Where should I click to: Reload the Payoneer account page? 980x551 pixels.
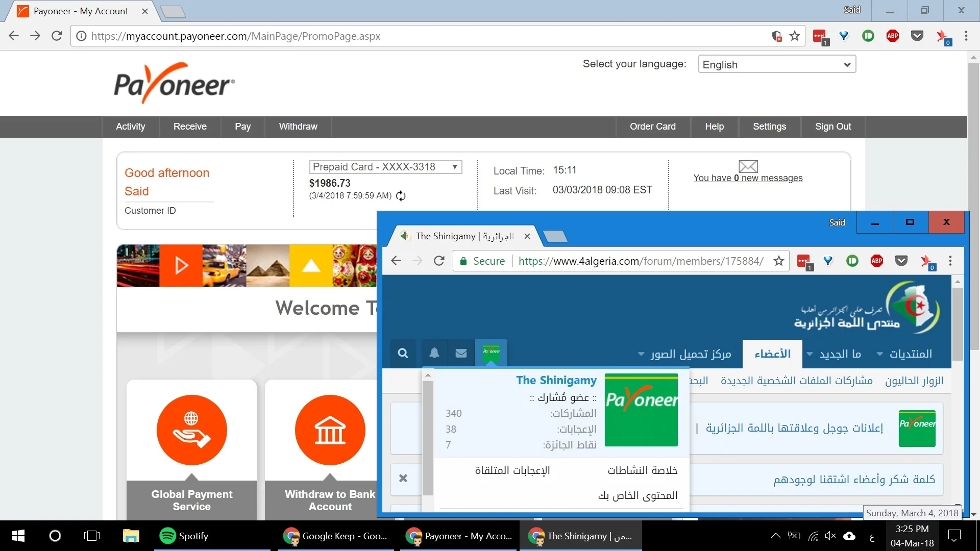tap(57, 36)
